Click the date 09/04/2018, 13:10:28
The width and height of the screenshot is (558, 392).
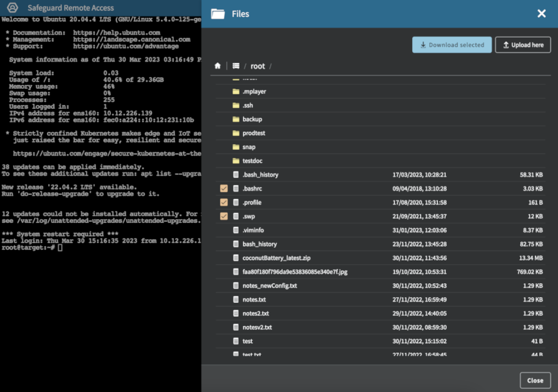click(x=419, y=188)
